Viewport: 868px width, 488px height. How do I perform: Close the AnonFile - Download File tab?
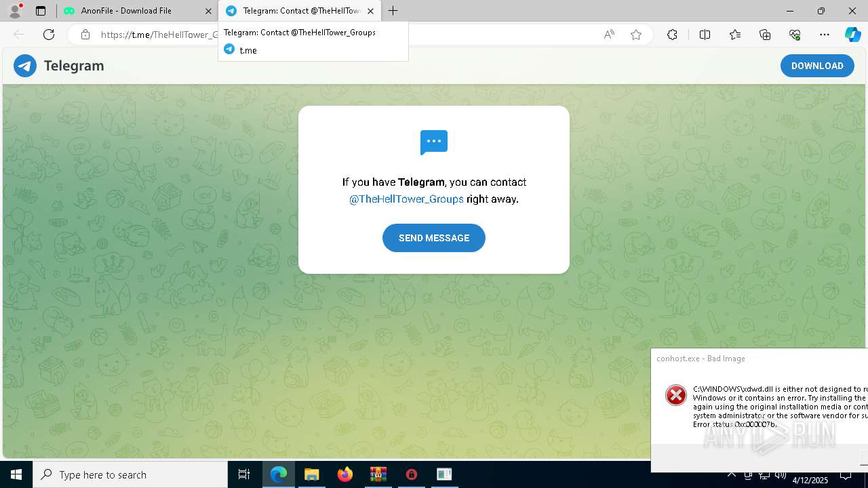click(x=208, y=11)
